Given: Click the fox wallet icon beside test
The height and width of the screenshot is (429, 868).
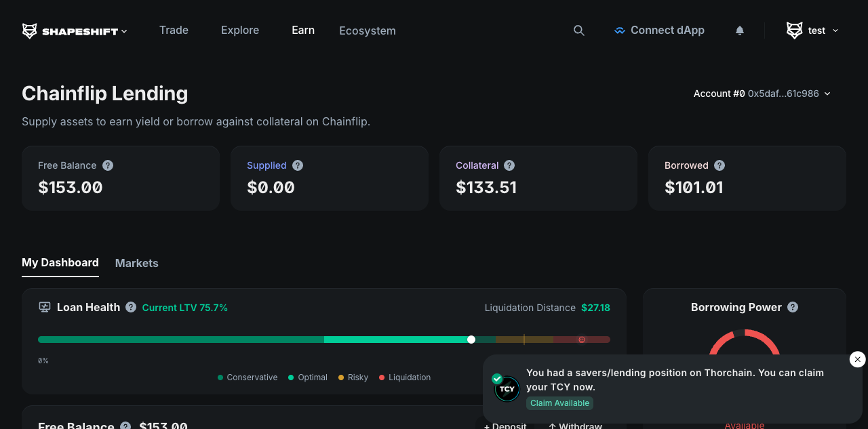Looking at the screenshot, I should [x=793, y=30].
